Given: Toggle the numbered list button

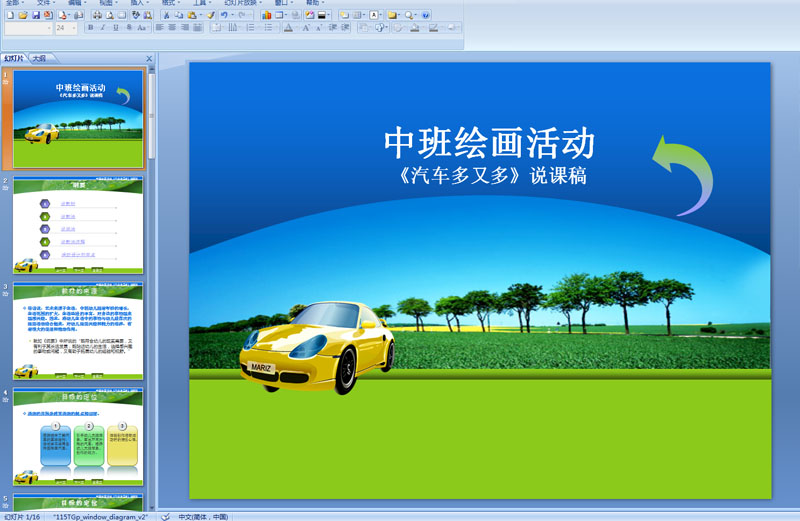Looking at the screenshot, I should click(x=251, y=28).
